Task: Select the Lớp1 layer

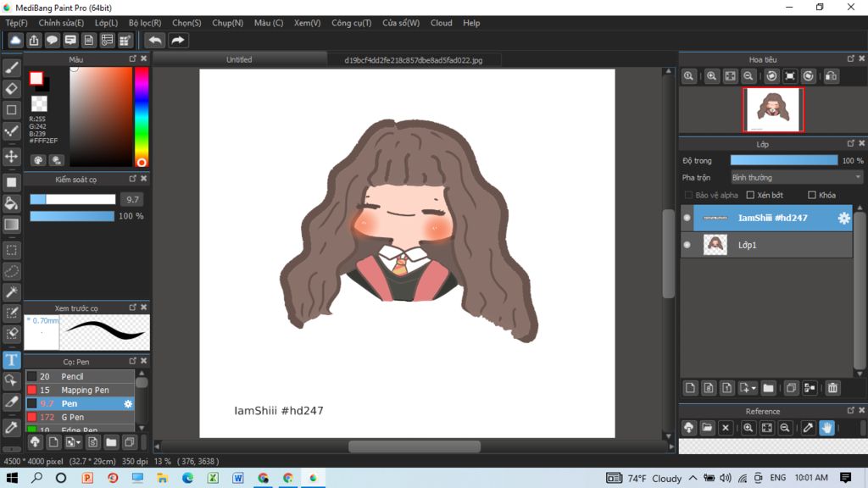Action: pos(766,245)
